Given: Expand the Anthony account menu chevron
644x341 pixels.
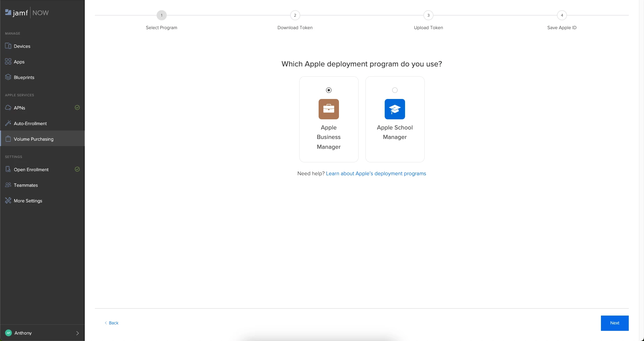Looking at the screenshot, I should 78,333.
